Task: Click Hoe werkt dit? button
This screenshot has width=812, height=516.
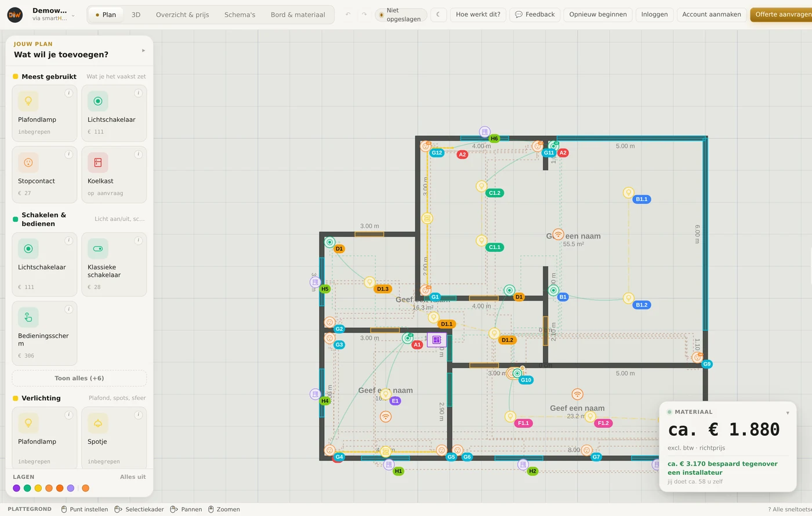Action: click(478, 15)
